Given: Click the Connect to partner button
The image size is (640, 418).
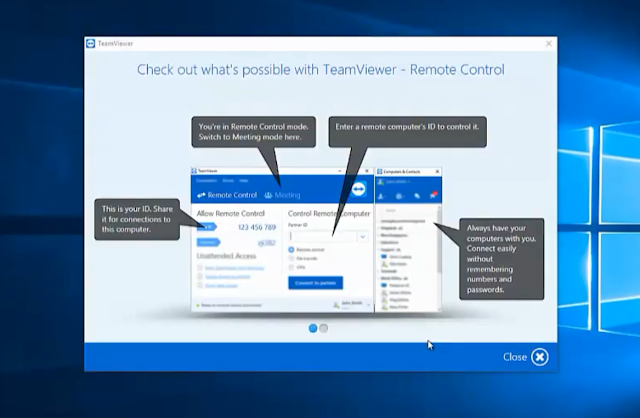Looking at the screenshot, I should point(316,282).
